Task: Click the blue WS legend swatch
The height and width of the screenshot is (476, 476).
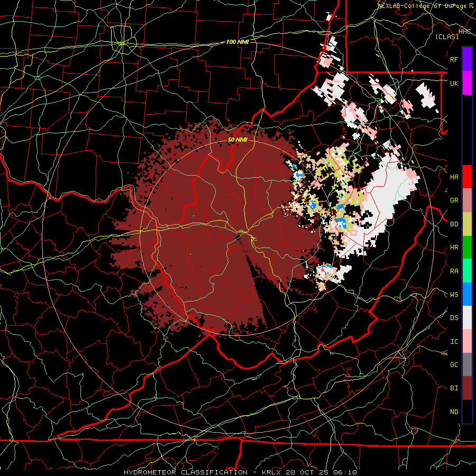Action: click(467, 294)
